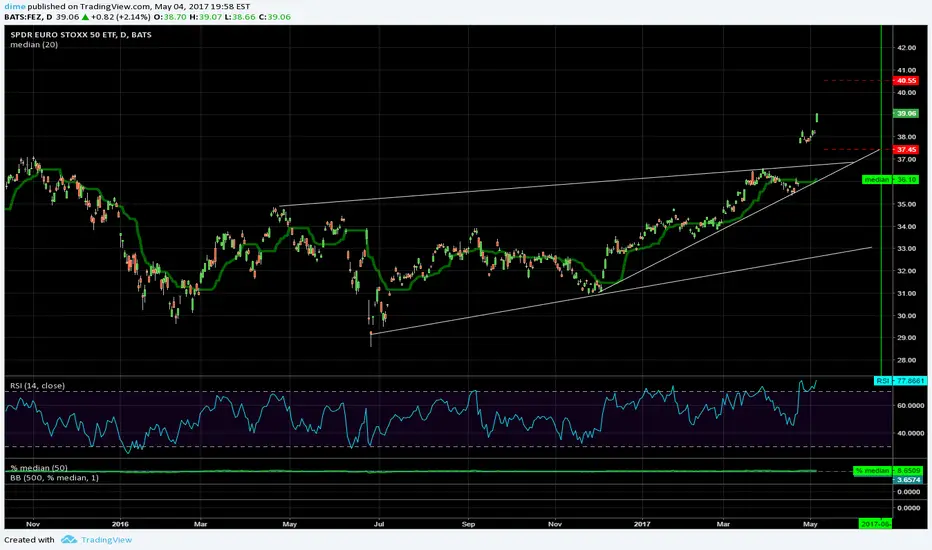Open the TradingView link at bottom

click(x=106, y=540)
